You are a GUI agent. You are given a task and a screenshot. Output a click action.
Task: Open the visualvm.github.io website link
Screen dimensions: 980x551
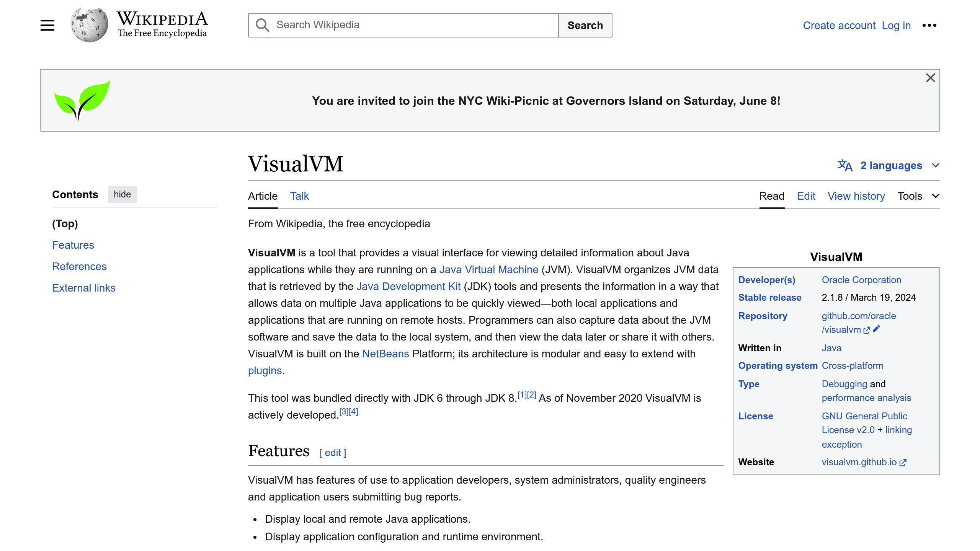(x=859, y=462)
